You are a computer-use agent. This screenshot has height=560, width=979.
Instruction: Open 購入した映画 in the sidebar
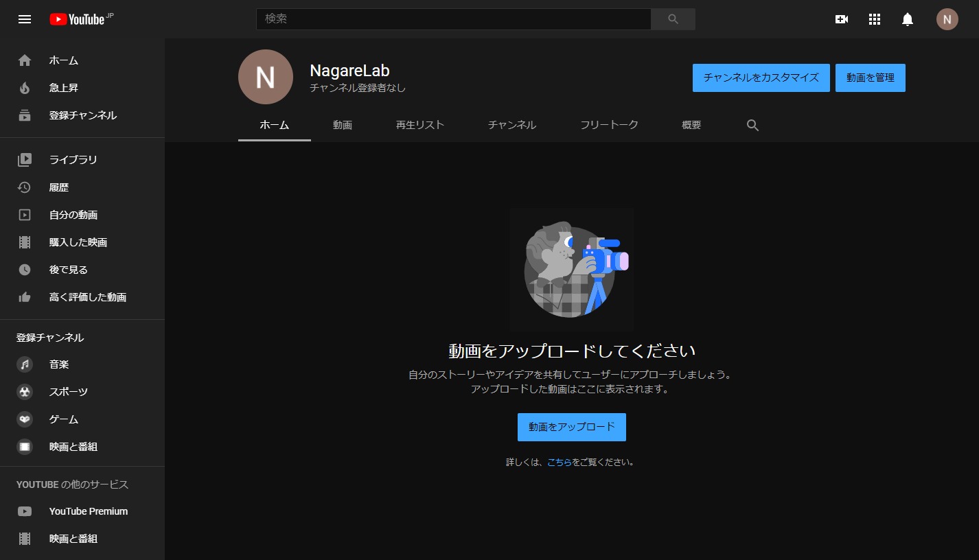[x=82, y=242]
